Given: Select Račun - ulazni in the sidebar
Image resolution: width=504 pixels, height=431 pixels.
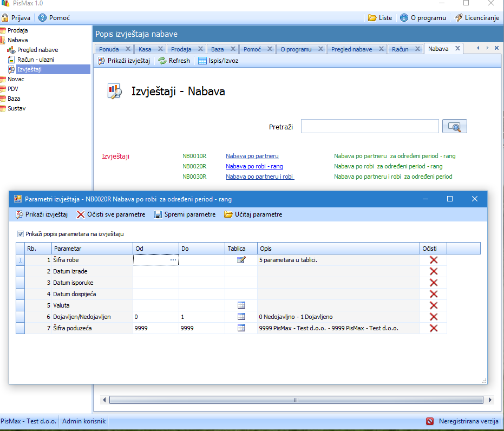Looking at the screenshot, I should pyautogui.click(x=35, y=60).
